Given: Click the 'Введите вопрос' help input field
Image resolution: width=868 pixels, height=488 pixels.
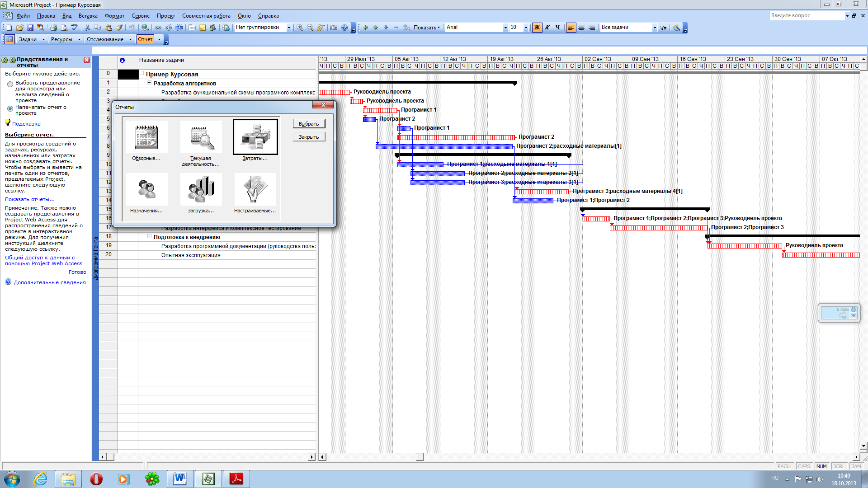Looking at the screenshot, I should 807,15.
